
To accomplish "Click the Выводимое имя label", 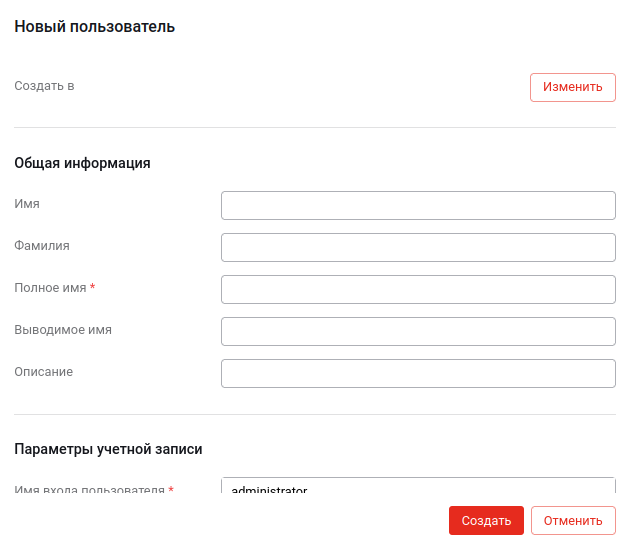I will (x=63, y=330).
